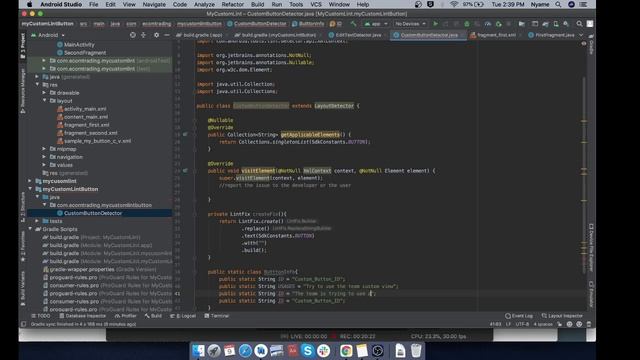
Task: Expand the values folder
Action: click(44, 165)
